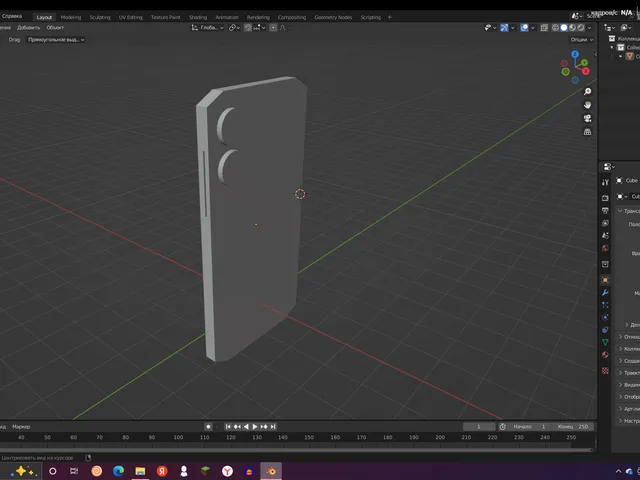Expand the Cube object in outliner

(x=620, y=56)
